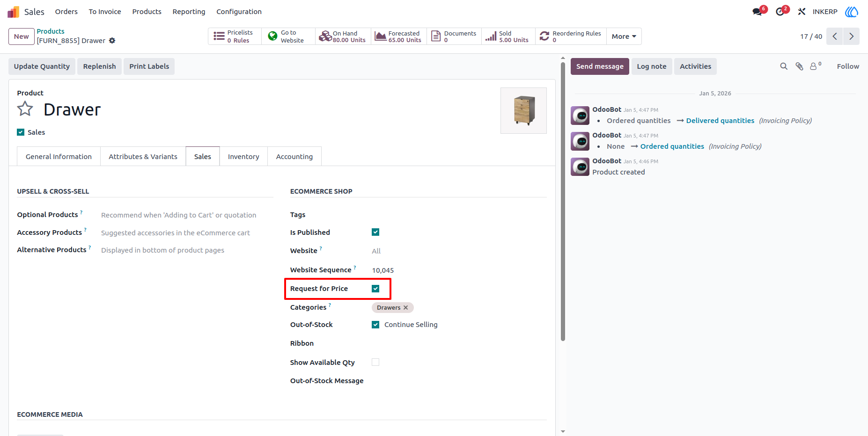The width and height of the screenshot is (868, 436).
Task: Open On Hand 80.00 Units
Action: [343, 36]
